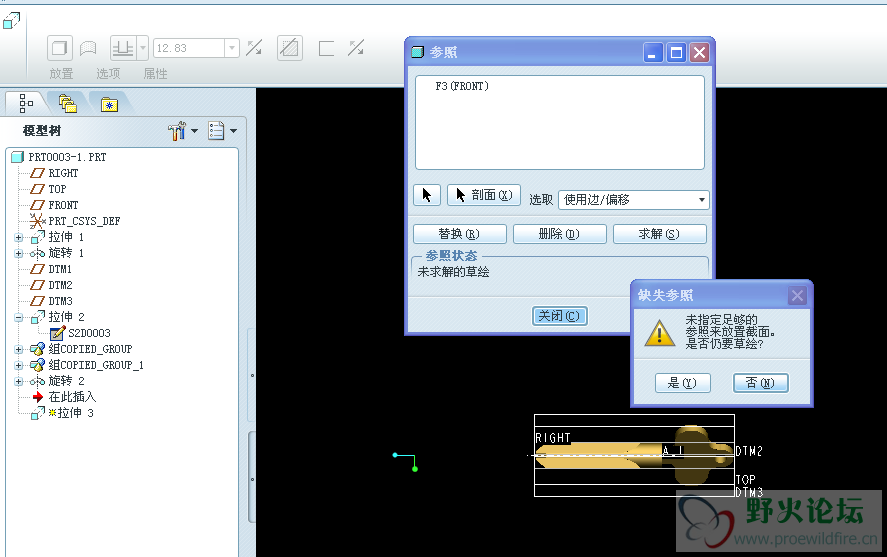Select F3(FRONT) in the references list
The image size is (887, 557).
click(462, 86)
